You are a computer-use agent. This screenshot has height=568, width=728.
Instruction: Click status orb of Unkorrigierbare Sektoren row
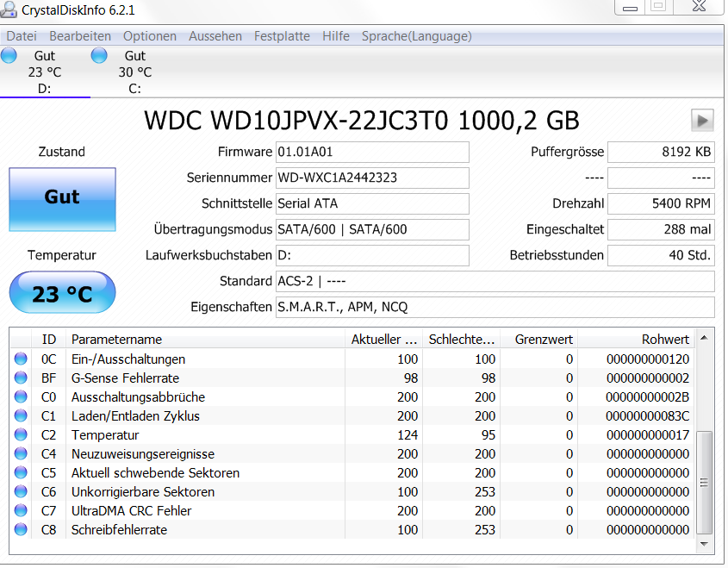click(x=21, y=491)
